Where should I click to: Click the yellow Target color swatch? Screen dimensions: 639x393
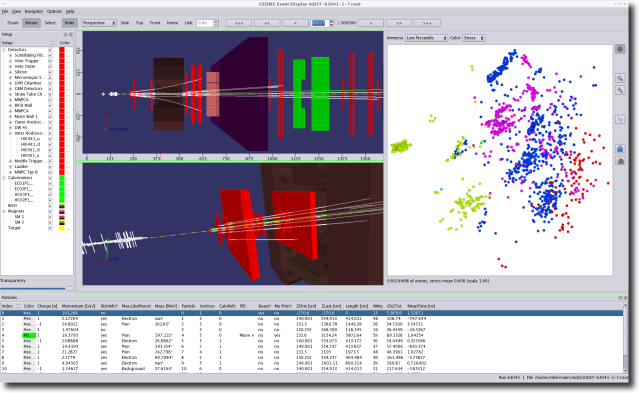(x=62, y=228)
